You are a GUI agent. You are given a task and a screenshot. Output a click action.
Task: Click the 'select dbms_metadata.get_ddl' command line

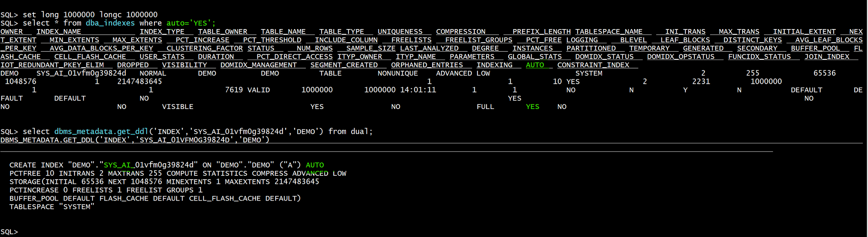[187, 132]
